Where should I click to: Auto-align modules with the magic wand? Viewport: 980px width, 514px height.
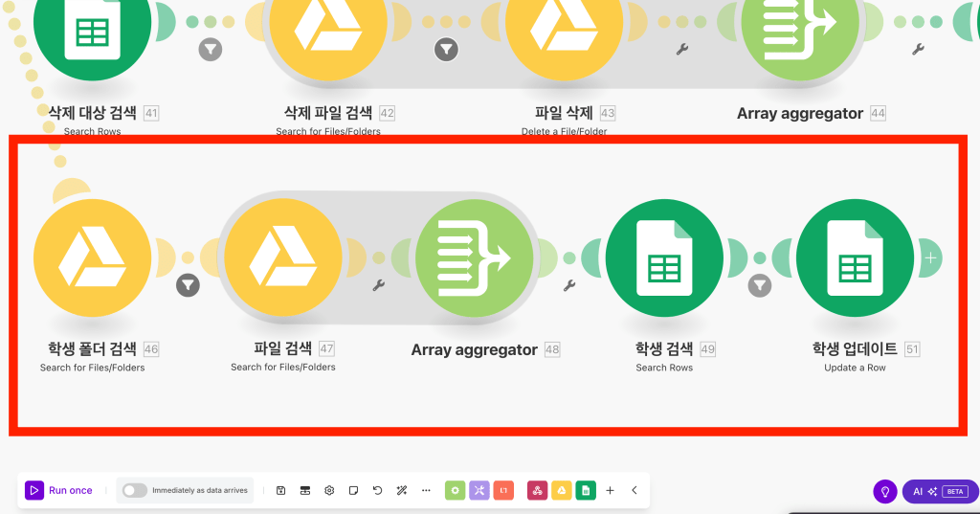[402, 491]
